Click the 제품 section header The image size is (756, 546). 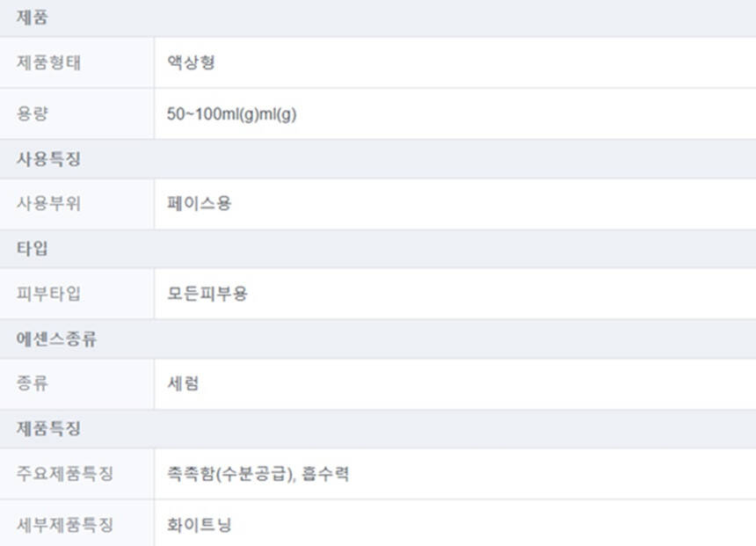pos(33,18)
